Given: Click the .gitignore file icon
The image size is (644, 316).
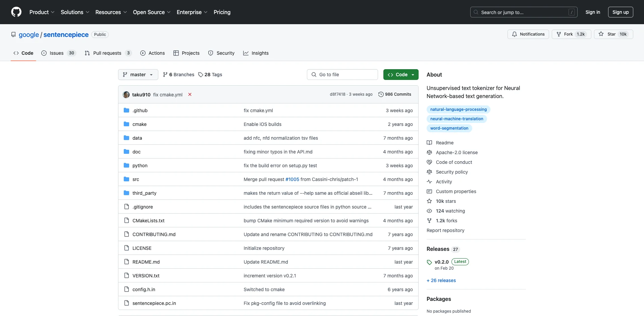Looking at the screenshot, I should [x=126, y=207].
